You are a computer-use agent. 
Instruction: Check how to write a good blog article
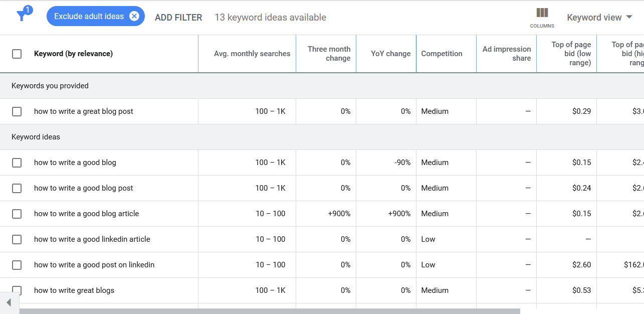click(x=17, y=214)
